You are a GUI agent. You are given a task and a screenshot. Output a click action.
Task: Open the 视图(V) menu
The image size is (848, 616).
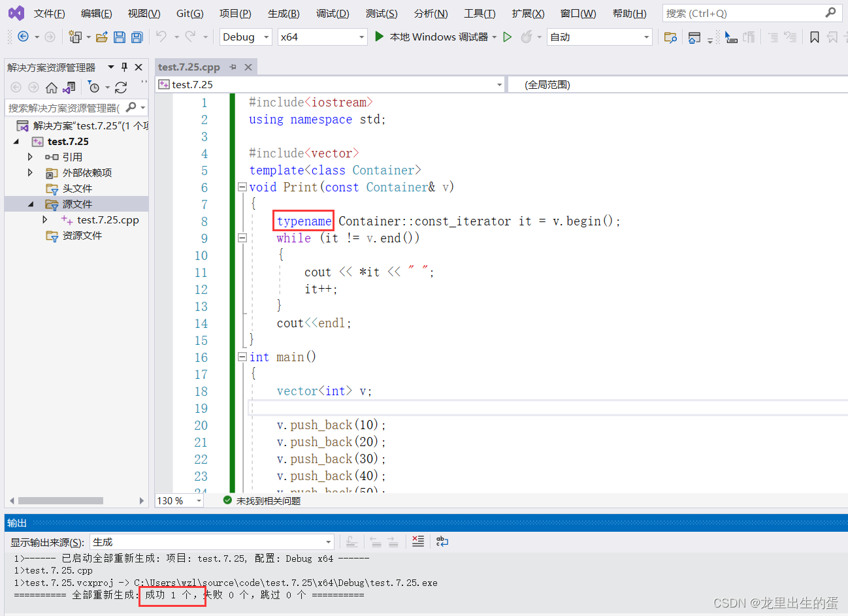[x=144, y=13]
